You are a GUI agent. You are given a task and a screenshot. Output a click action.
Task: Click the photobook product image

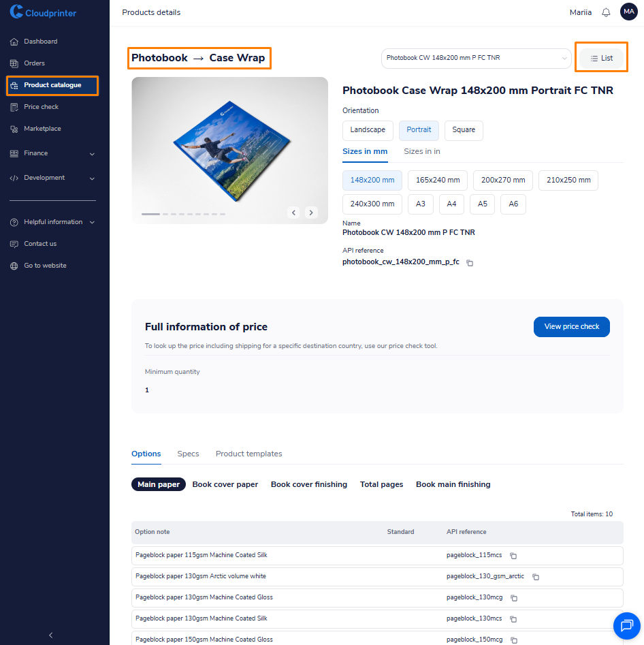point(229,150)
